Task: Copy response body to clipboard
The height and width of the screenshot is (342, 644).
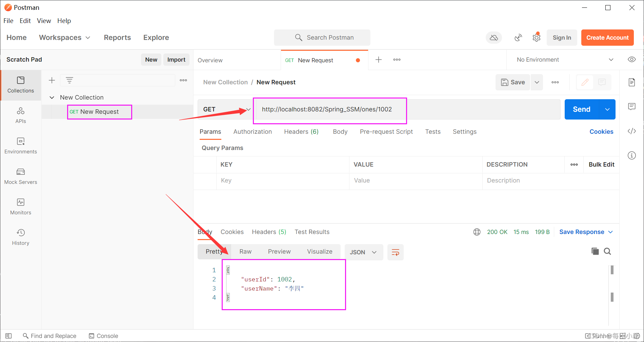Action: 595,251
